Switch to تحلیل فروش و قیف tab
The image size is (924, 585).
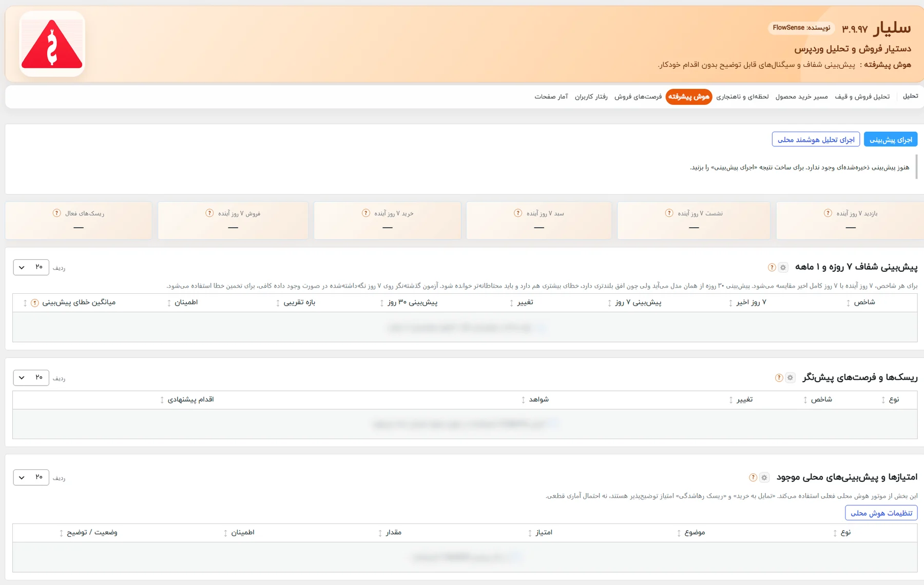tap(862, 97)
